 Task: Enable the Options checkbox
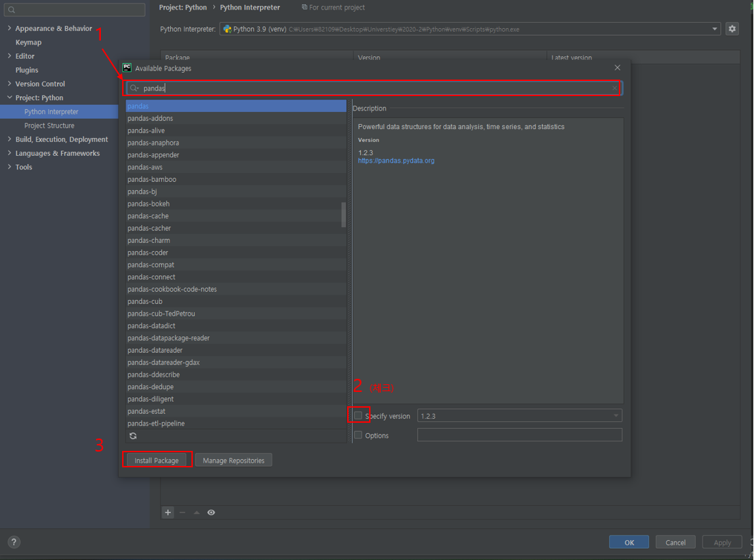coord(358,435)
